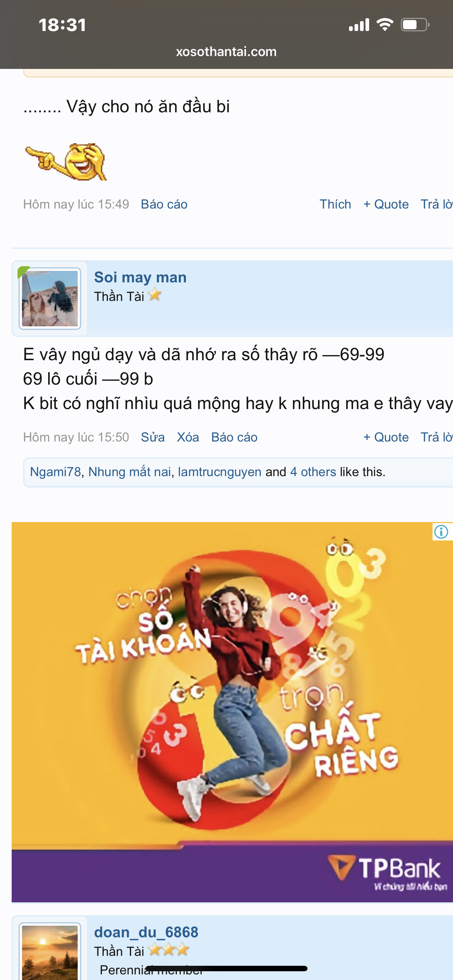This screenshot has height=980, width=453.
Task: Tap the xosothantai.com address bar
Action: click(226, 52)
